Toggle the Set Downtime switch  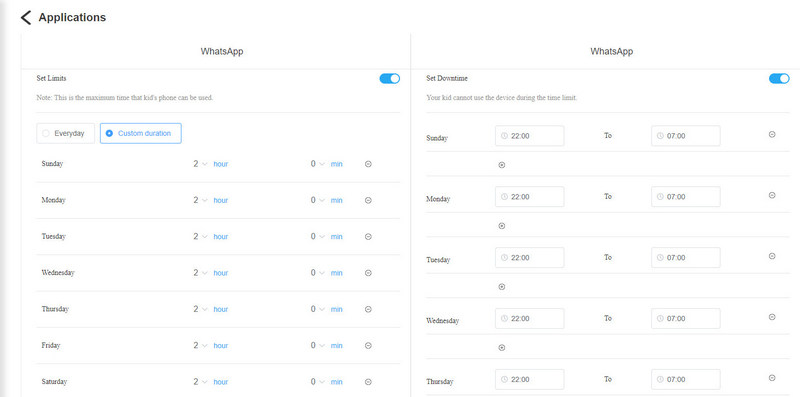coord(779,79)
